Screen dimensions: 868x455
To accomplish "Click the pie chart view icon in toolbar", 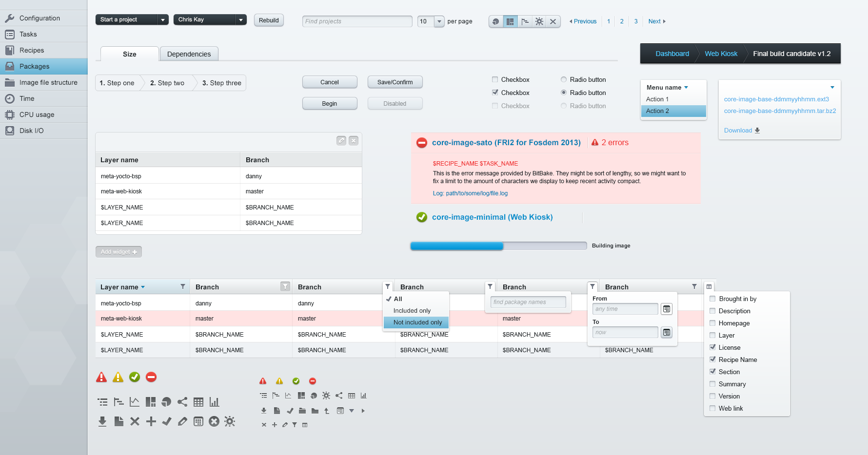I will pos(496,21).
